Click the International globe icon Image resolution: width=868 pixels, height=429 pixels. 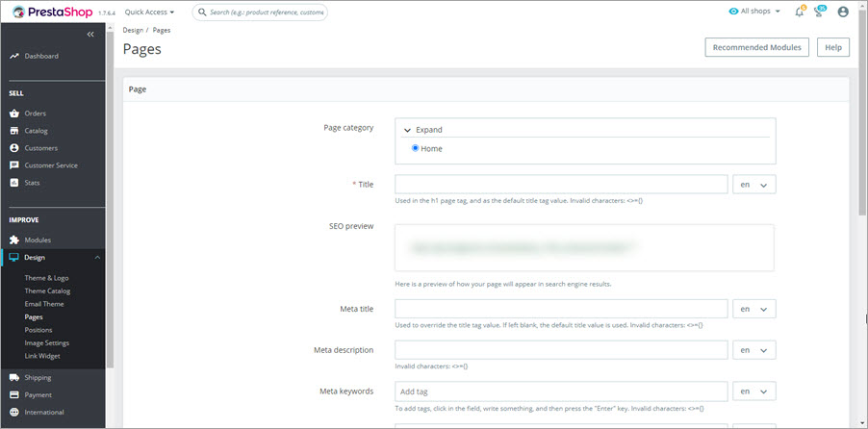coord(14,412)
